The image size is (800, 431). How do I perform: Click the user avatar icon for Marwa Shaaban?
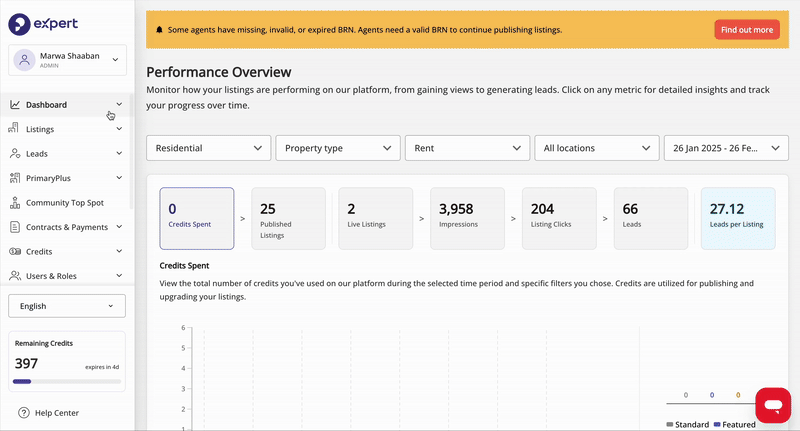point(24,60)
